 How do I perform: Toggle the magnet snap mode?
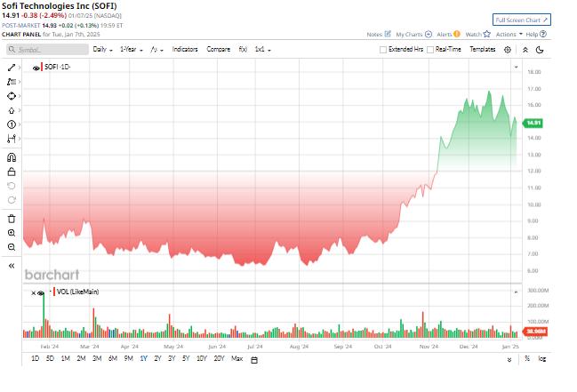tap(12, 157)
